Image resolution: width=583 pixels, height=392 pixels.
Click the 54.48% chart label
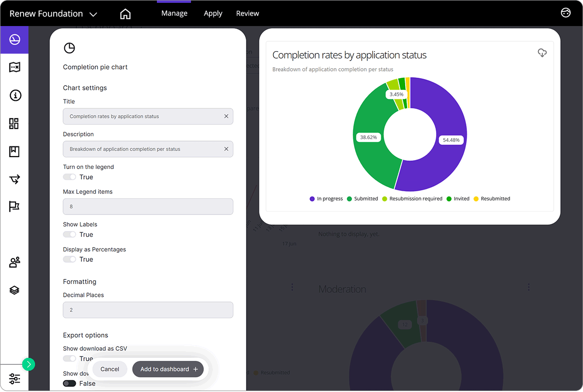(x=451, y=140)
